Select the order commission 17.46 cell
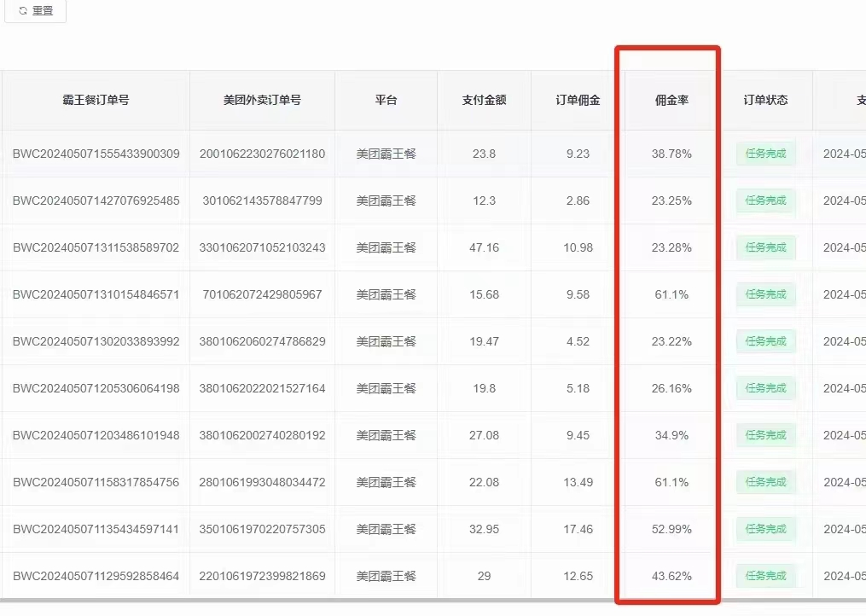Image resolution: width=866 pixels, height=616 pixels. [578, 529]
